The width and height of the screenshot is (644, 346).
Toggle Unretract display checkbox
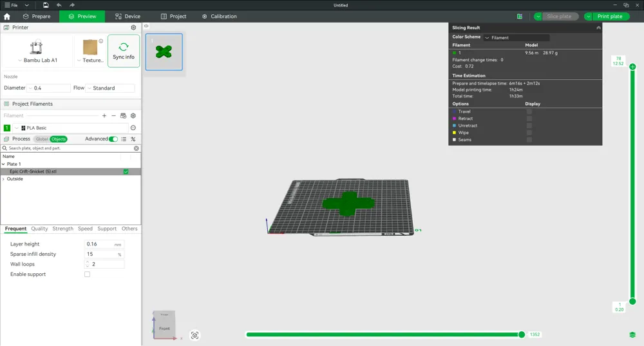[x=529, y=126]
